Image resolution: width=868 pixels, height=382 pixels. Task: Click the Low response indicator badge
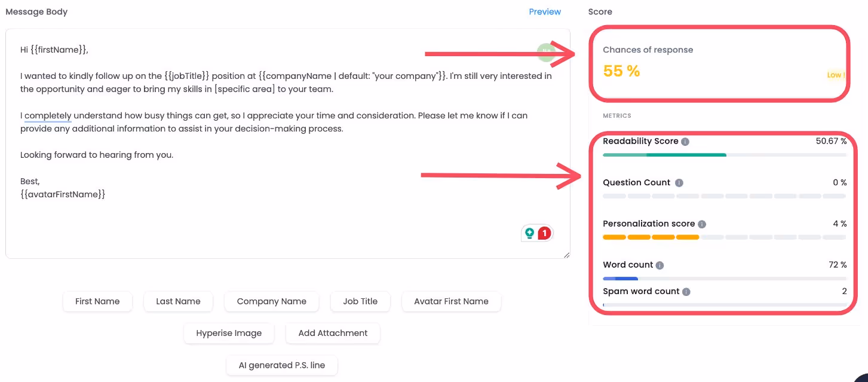click(x=836, y=75)
